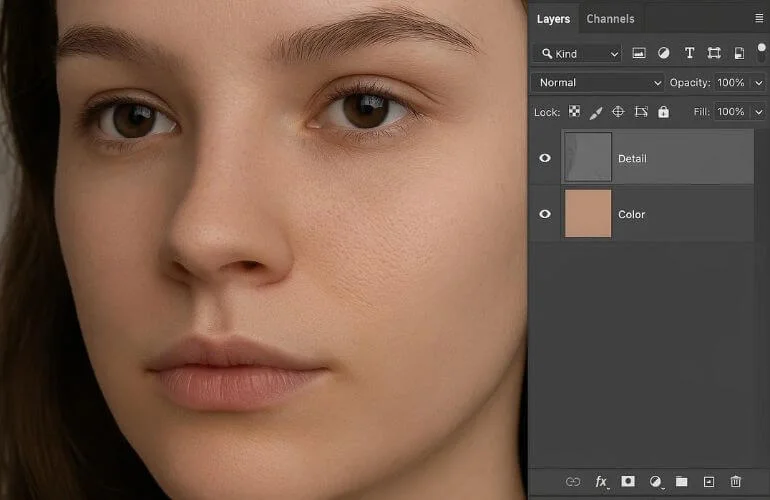Hide the Detail layer

point(545,158)
